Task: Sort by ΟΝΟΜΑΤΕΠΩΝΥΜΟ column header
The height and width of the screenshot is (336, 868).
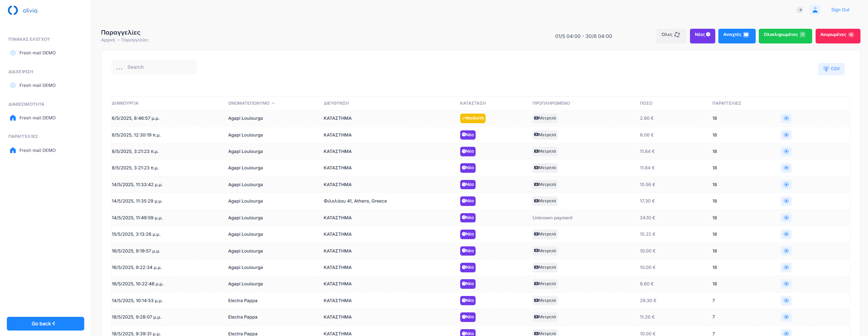Action: click(249, 103)
